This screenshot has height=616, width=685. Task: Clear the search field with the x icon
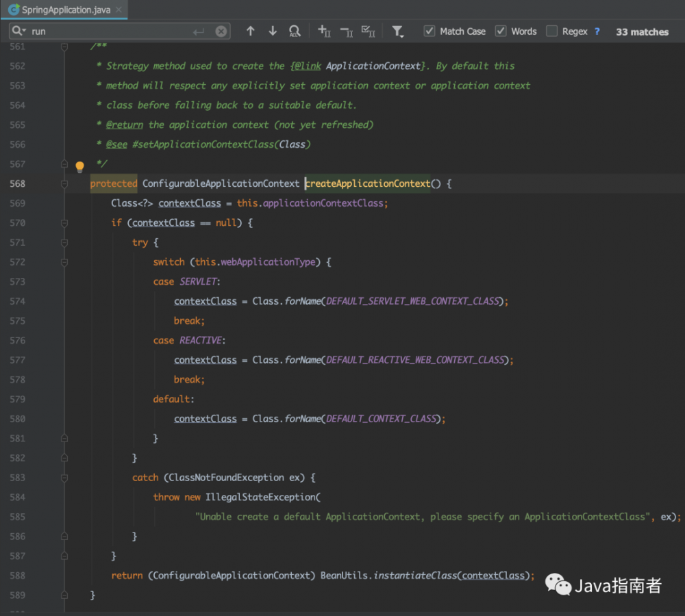click(222, 31)
